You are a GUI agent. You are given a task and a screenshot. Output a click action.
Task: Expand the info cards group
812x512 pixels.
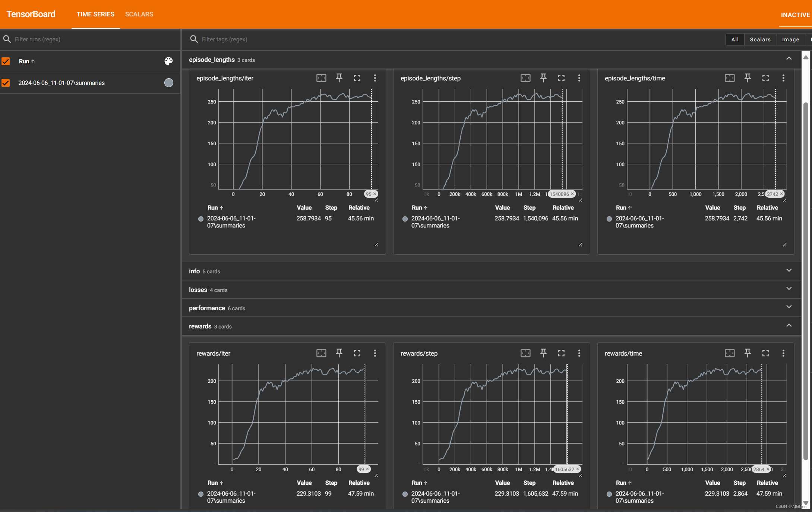(789, 271)
